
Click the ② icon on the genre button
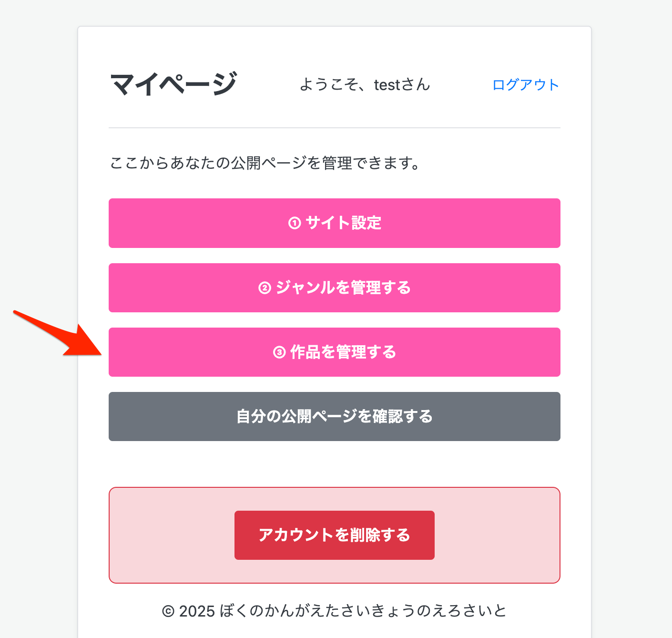coord(264,288)
